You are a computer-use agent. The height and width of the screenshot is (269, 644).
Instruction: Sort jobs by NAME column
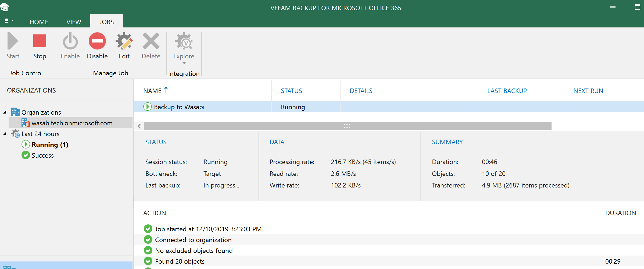click(x=152, y=91)
